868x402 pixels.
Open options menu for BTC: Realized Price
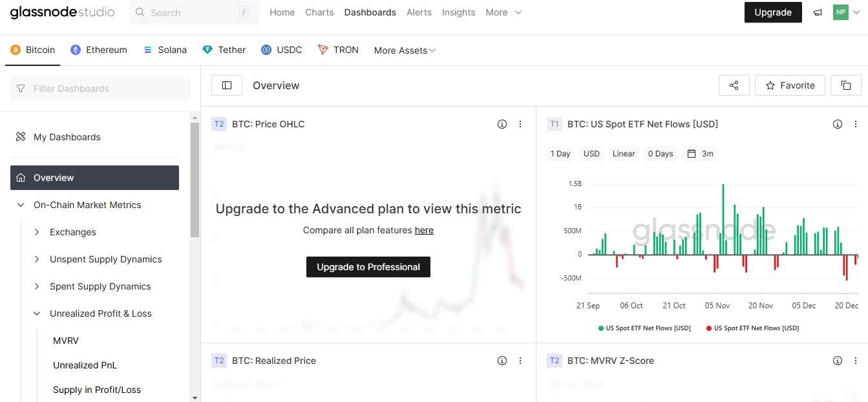[x=520, y=361]
